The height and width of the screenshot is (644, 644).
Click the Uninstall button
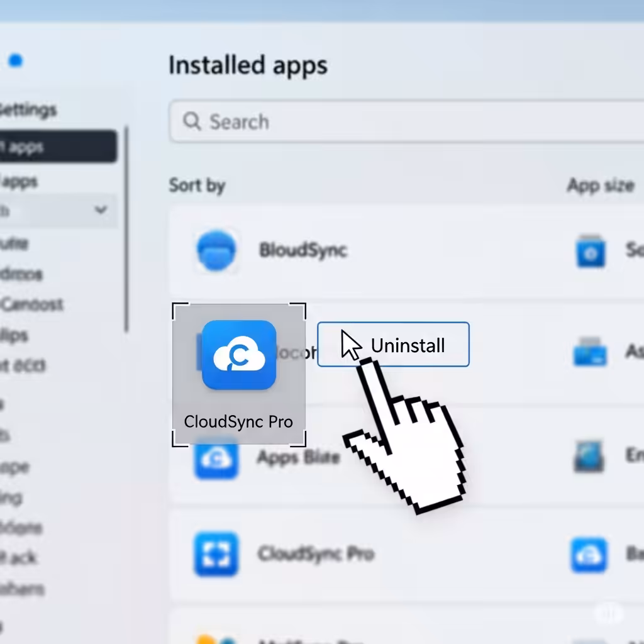tap(393, 344)
